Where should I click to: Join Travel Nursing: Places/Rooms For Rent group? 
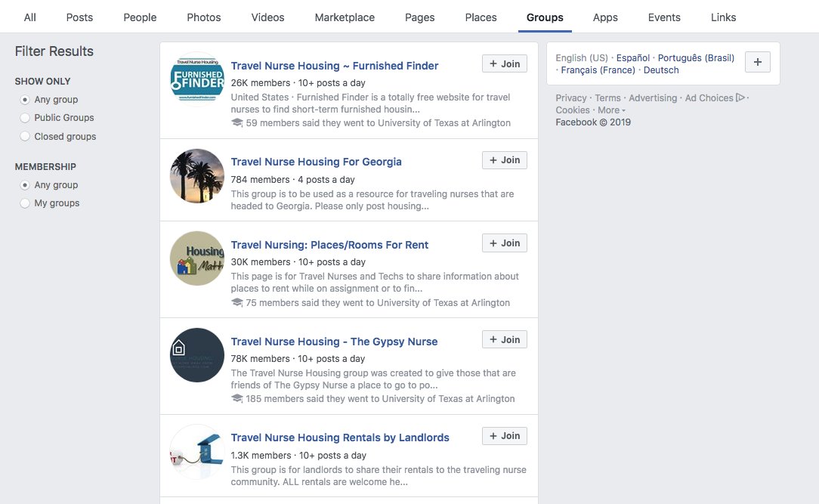point(505,243)
